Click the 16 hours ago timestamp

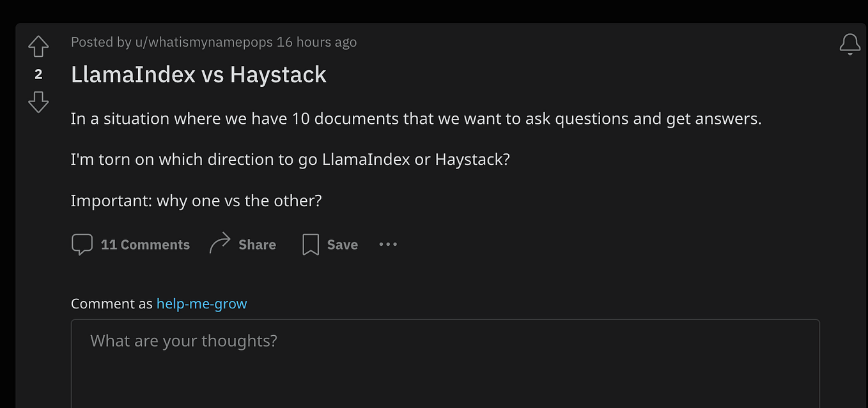point(317,42)
